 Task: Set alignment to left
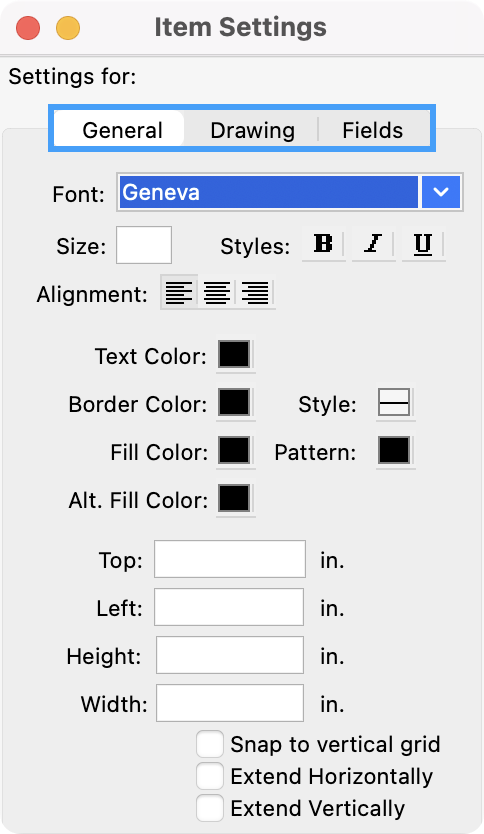click(179, 292)
